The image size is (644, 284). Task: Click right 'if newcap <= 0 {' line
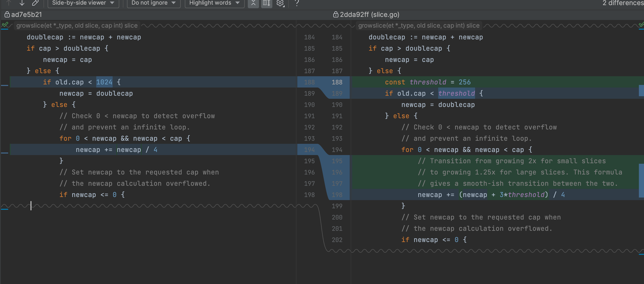[434, 240]
